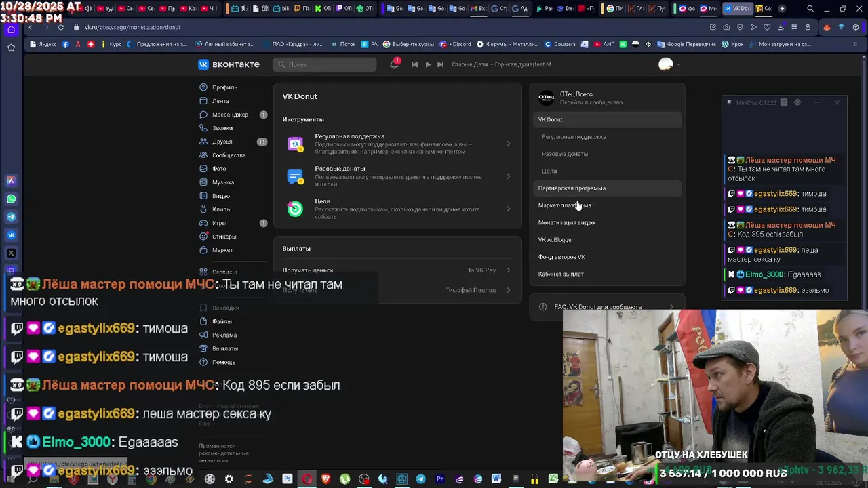Click the VKontakte logo in the header
Viewport: 868px width, 488px height.
point(229,64)
